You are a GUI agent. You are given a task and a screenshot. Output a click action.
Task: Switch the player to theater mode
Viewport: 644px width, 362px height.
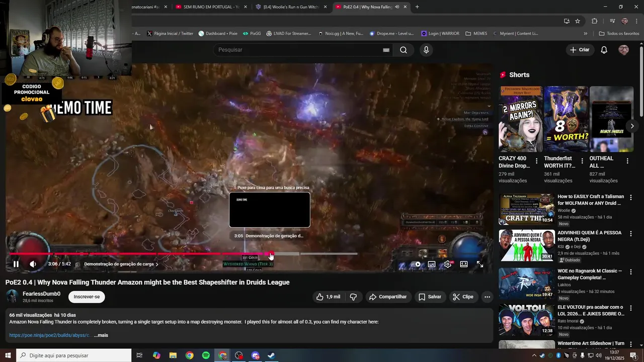[x=464, y=264]
